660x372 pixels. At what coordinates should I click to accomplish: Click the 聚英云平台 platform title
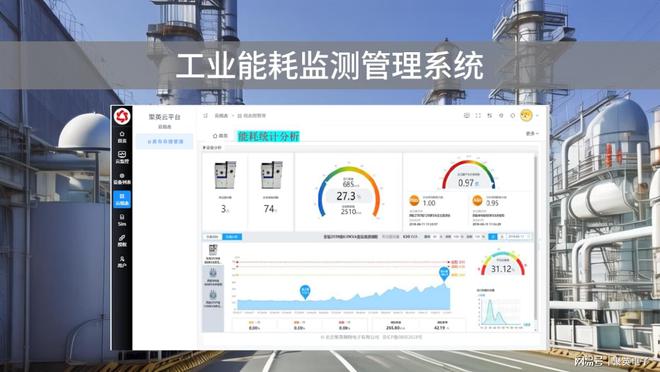click(165, 117)
